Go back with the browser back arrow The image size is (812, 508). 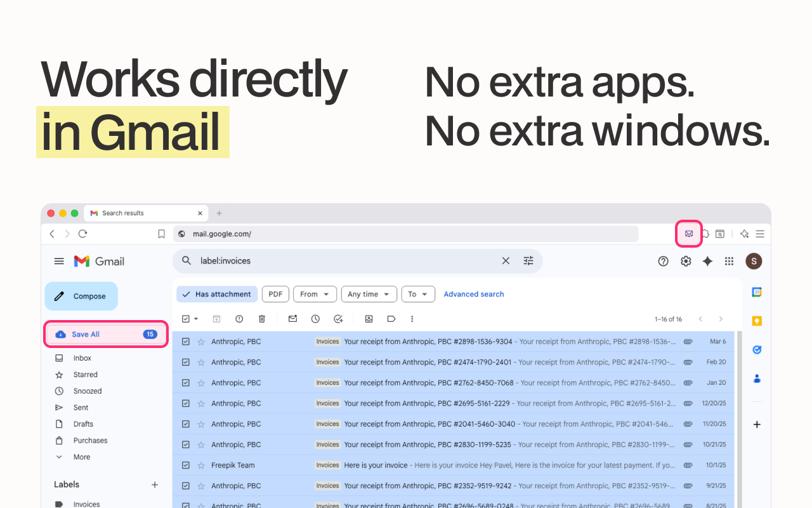click(52, 234)
